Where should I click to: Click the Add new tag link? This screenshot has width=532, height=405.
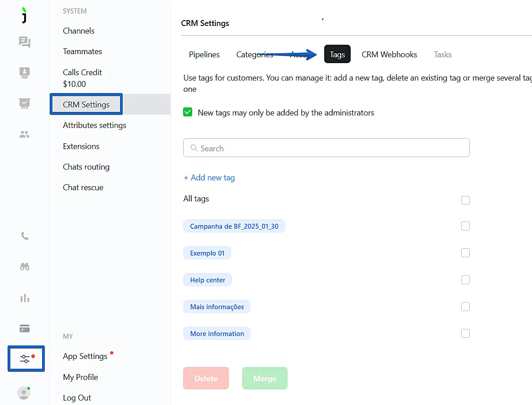pos(209,178)
